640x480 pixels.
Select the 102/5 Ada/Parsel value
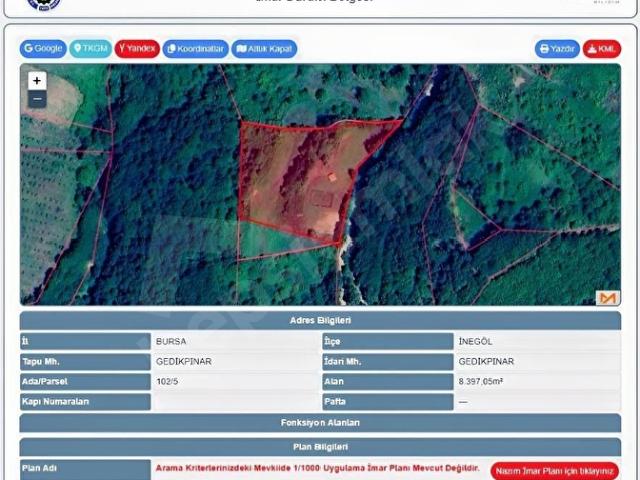click(x=167, y=381)
